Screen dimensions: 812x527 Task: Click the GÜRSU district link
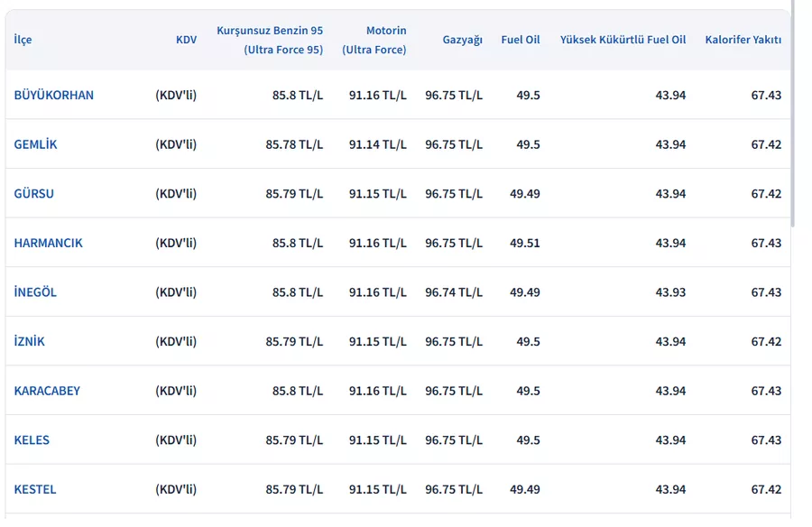[33, 194]
